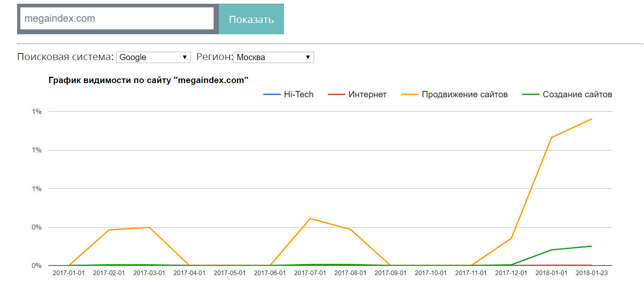The height and width of the screenshot is (293, 644).
Task: Open the Москва region dropdown
Action: (x=274, y=57)
